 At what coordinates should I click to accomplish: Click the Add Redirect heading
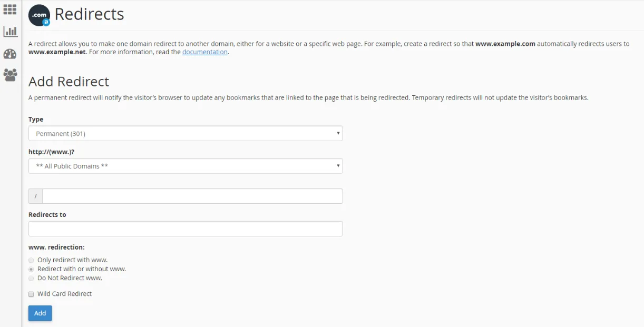(x=69, y=82)
